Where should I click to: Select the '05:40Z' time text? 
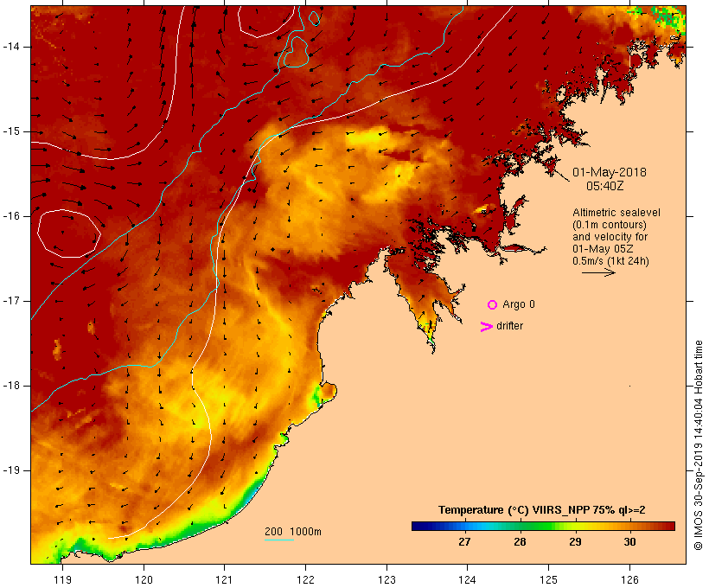tap(605, 186)
